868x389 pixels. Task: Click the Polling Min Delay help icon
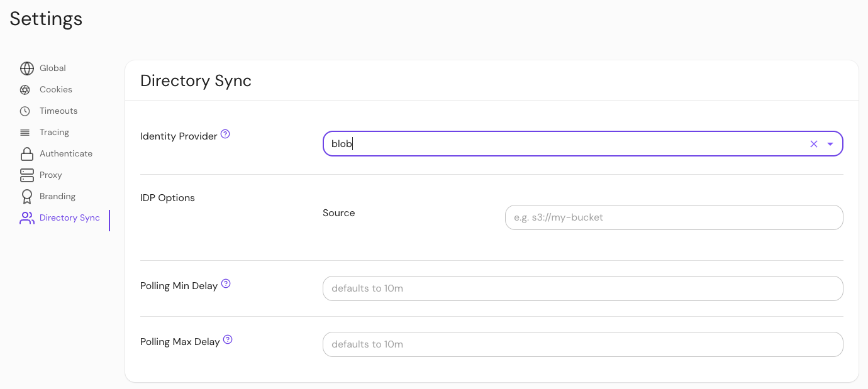point(225,283)
